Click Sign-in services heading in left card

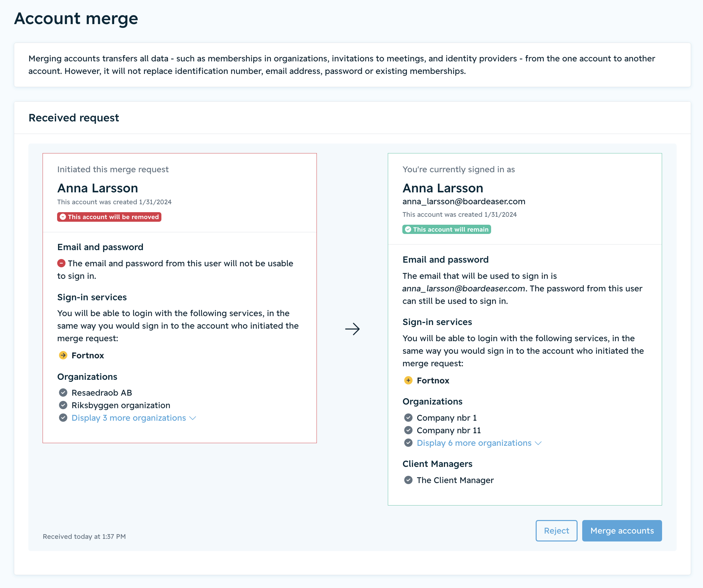(92, 297)
